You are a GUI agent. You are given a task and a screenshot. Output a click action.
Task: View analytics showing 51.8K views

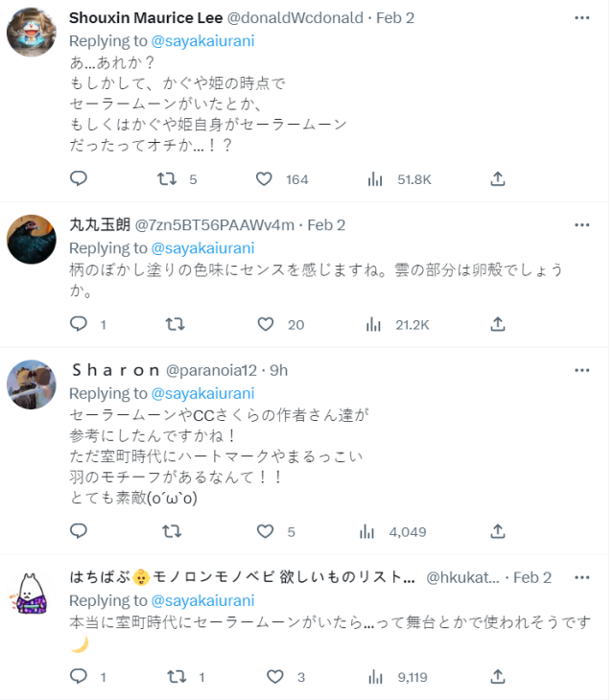tap(374, 178)
